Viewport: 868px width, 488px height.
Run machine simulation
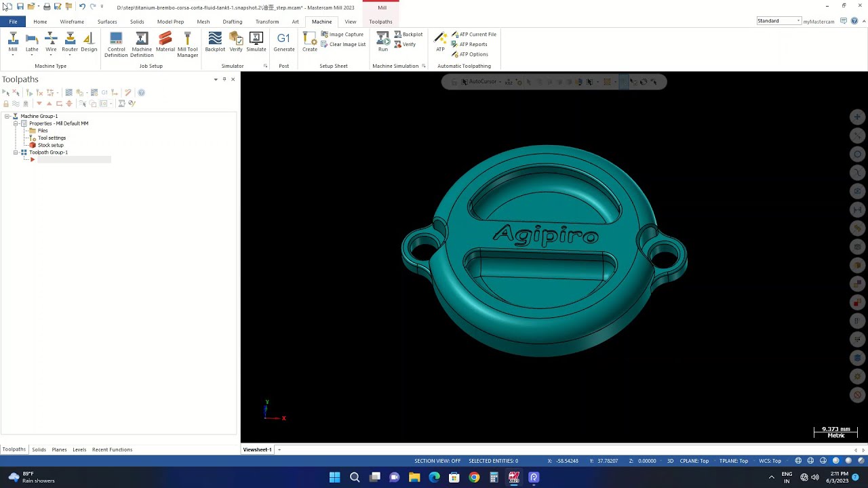point(383,43)
